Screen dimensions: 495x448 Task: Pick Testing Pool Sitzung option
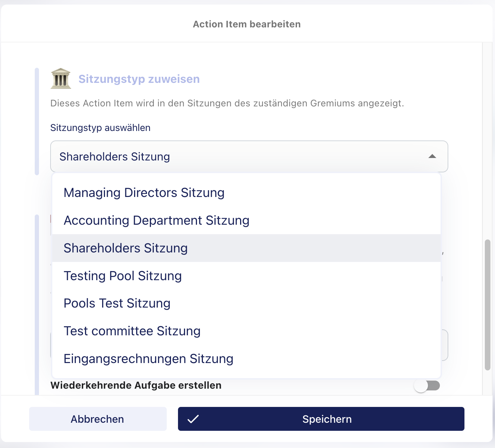(x=246, y=276)
